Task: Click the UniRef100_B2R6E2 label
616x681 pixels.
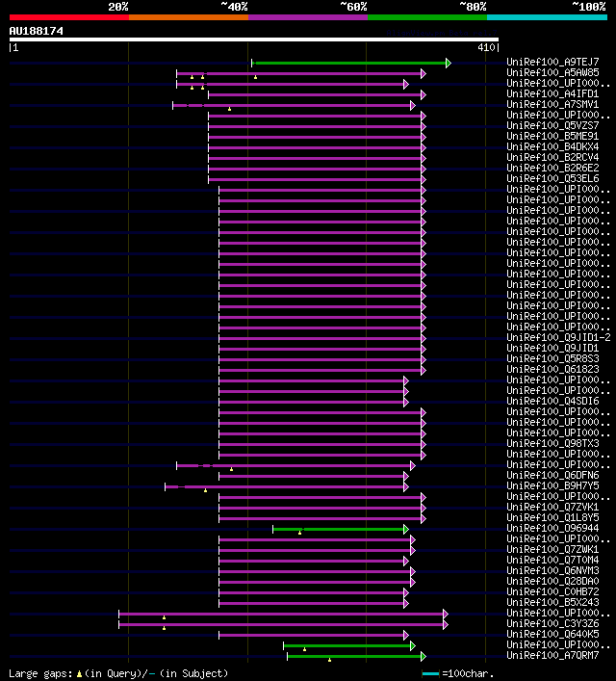Action: coord(552,168)
